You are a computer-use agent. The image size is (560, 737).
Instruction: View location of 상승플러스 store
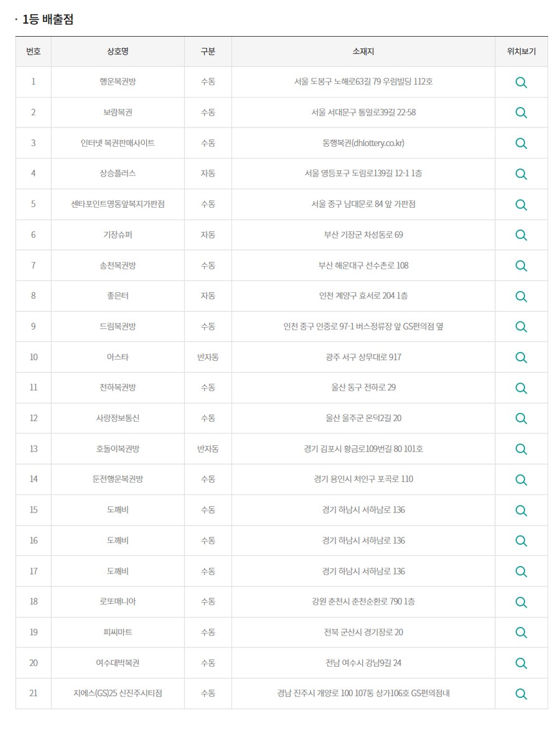coord(521,174)
